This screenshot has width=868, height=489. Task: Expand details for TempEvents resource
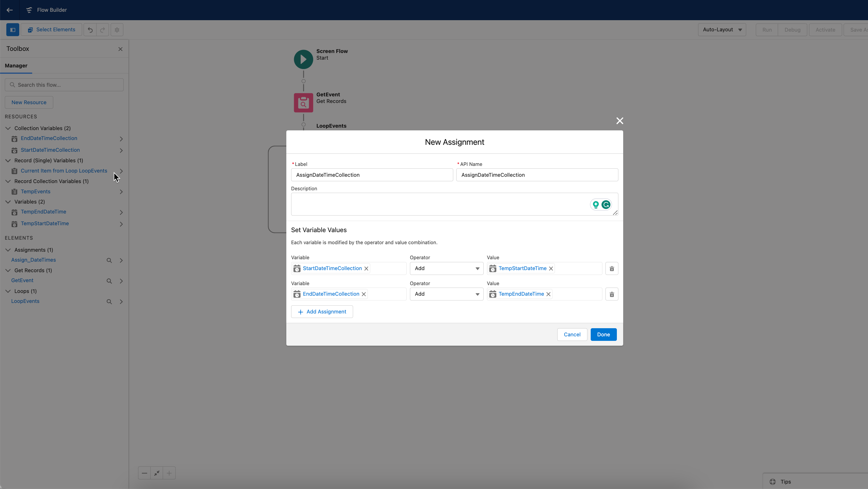click(121, 192)
